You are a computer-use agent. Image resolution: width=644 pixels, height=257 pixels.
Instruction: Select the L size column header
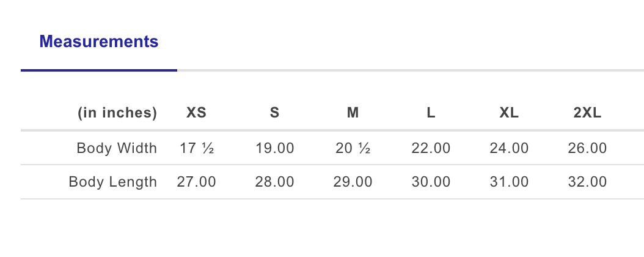click(x=431, y=113)
